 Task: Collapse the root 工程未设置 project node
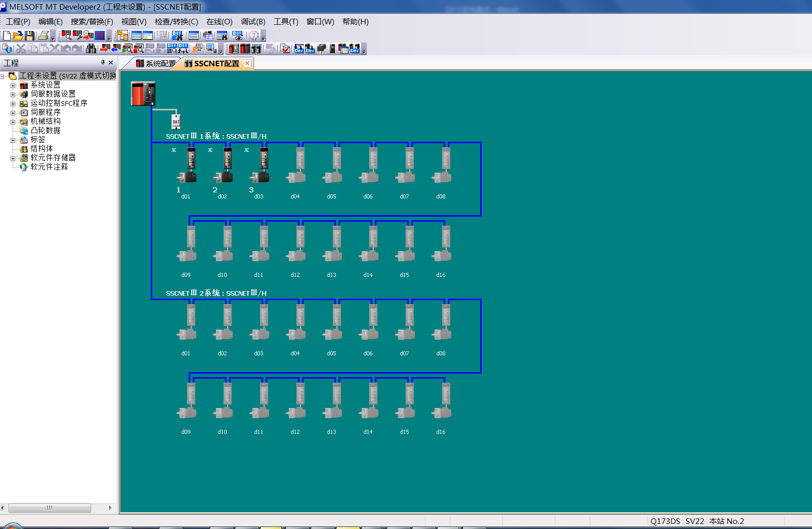[3, 76]
